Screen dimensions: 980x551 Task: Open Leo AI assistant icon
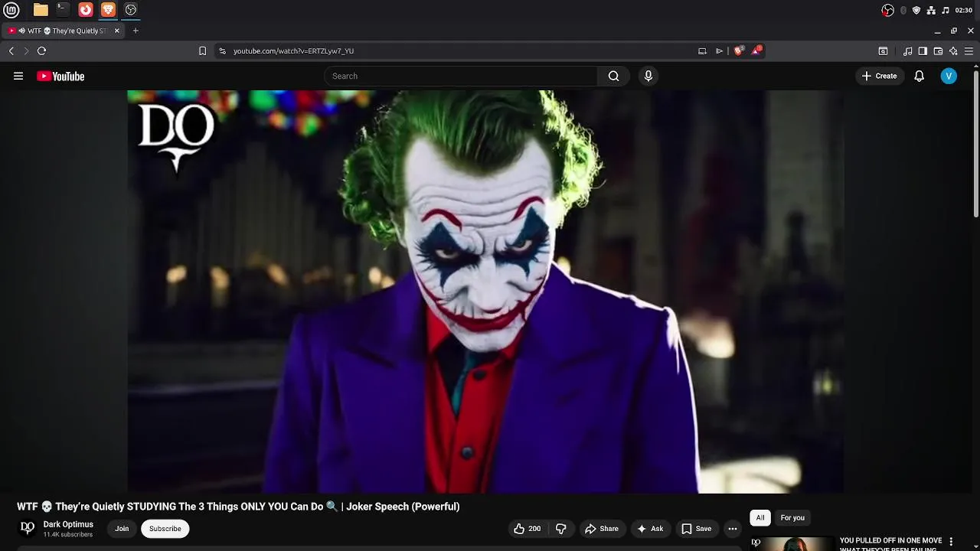click(953, 51)
